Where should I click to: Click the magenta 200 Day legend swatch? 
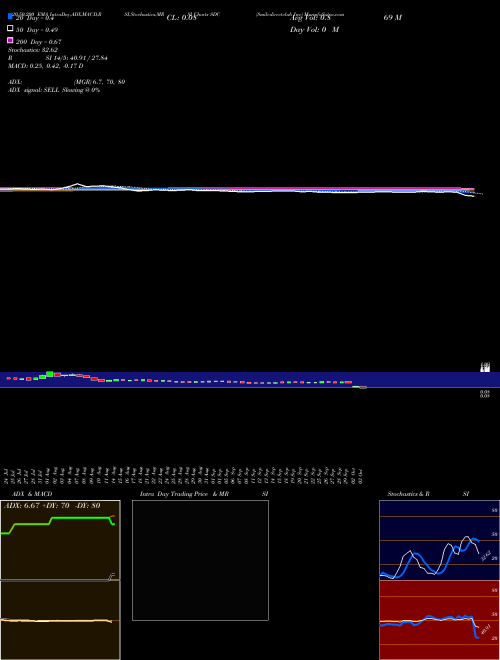pos(10,40)
